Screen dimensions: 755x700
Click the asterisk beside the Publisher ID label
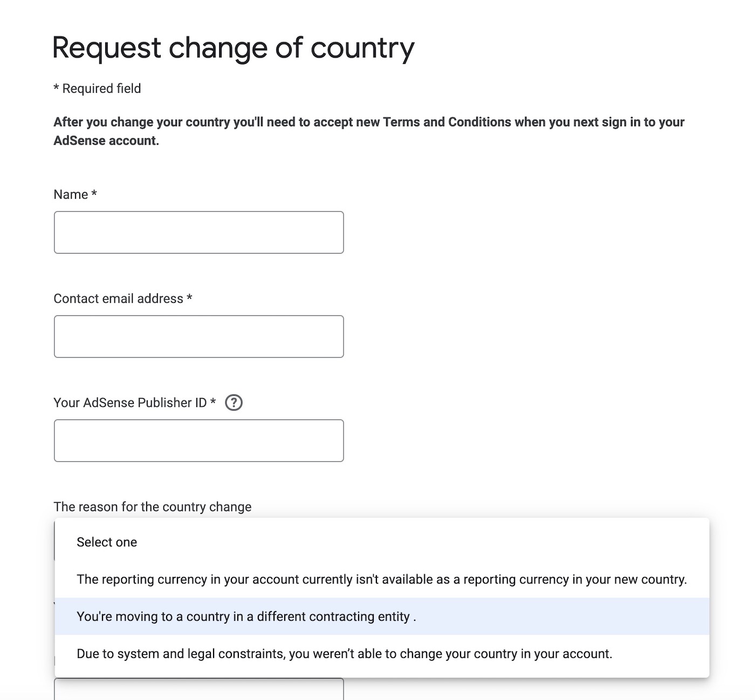(x=213, y=402)
